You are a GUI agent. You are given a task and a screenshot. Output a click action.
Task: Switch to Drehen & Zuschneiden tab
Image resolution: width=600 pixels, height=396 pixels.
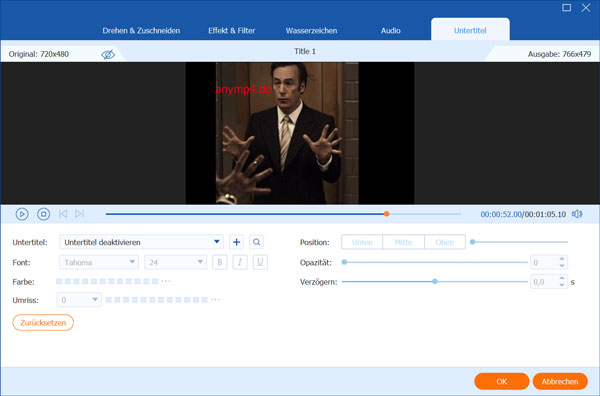tap(141, 31)
